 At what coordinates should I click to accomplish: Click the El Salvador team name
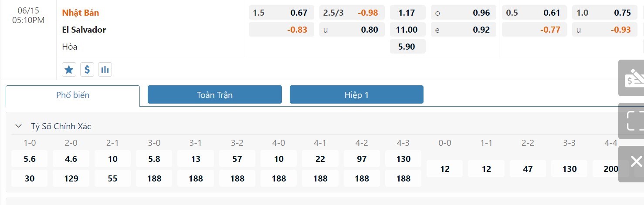84,30
